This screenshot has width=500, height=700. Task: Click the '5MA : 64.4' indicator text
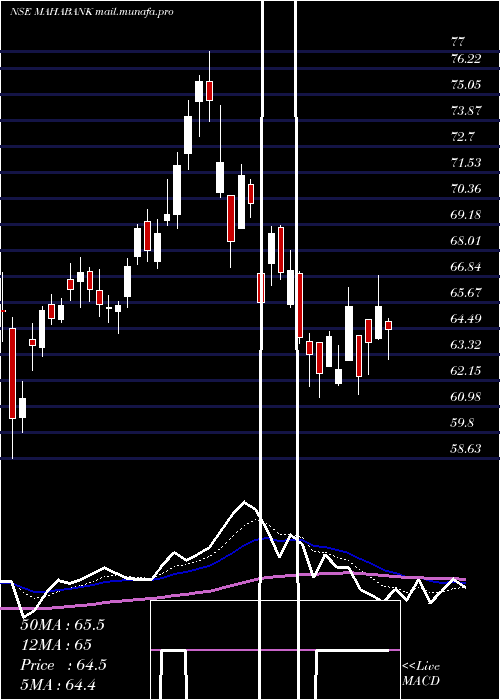(x=58, y=685)
